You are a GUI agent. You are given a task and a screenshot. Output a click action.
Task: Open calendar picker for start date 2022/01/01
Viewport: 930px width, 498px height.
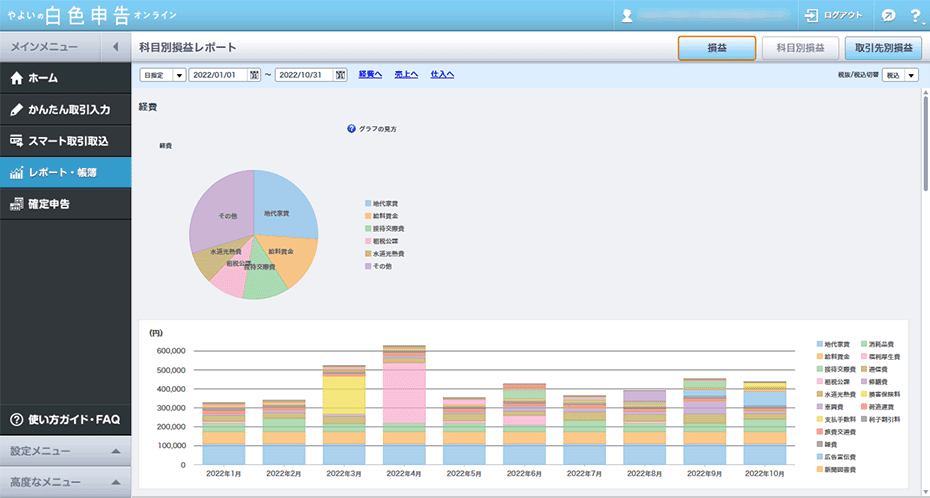pos(254,75)
